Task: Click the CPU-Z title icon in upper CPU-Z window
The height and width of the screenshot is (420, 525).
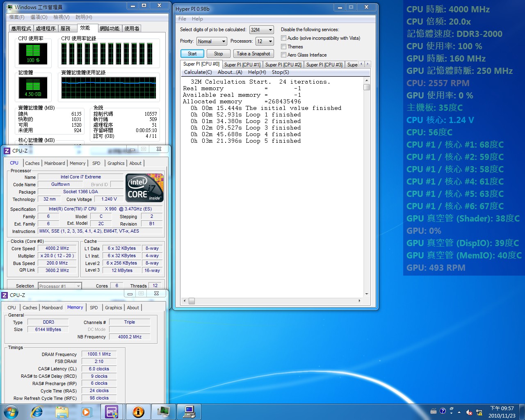Action: [7, 151]
